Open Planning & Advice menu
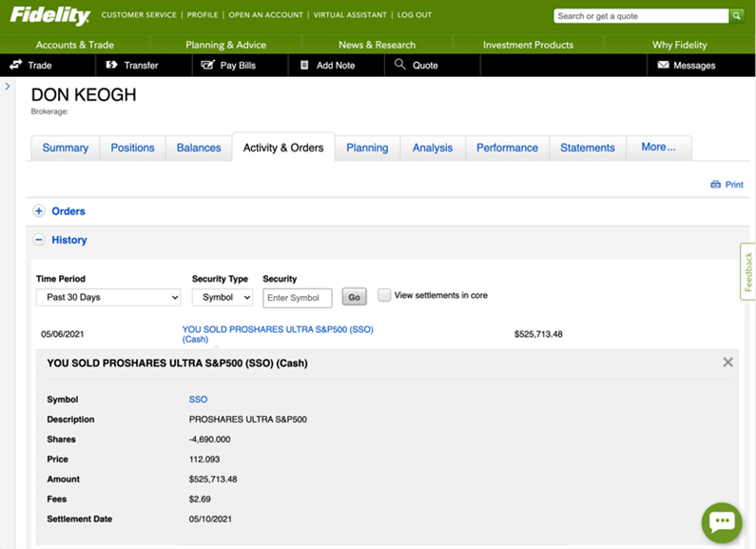The image size is (756, 549). click(225, 45)
